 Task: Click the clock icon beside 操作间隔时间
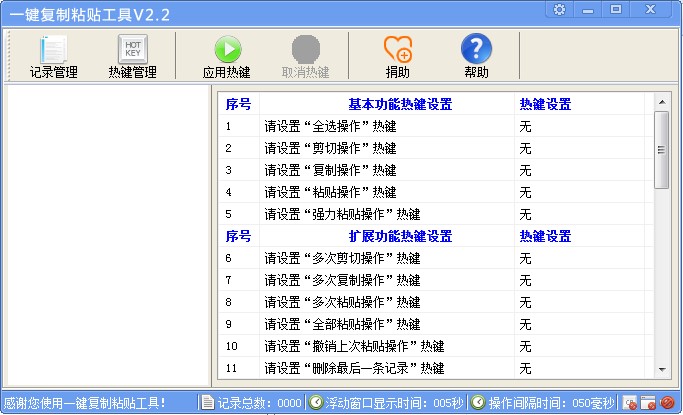pyautogui.click(x=478, y=402)
